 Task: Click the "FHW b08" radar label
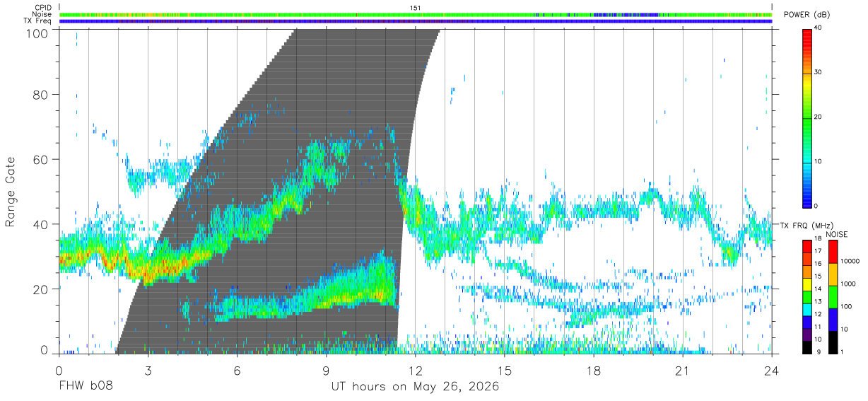[86, 387]
